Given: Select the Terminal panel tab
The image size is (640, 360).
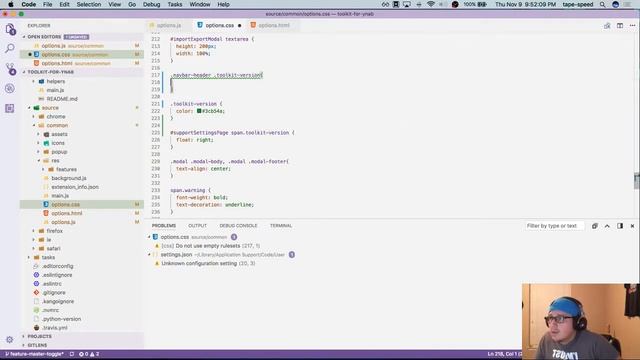Looking at the screenshot, I should pyautogui.click(x=281, y=226).
